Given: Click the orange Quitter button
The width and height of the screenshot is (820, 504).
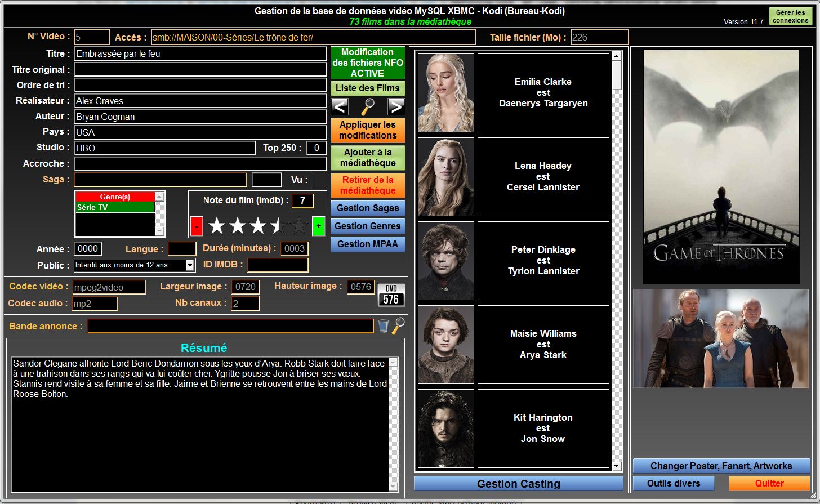Looking at the screenshot, I should click(x=769, y=483).
